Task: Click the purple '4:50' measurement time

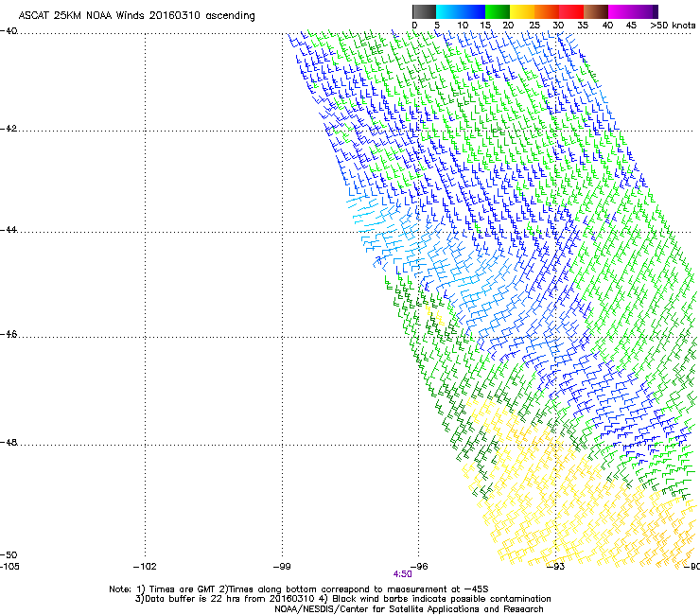Action: coord(402,574)
